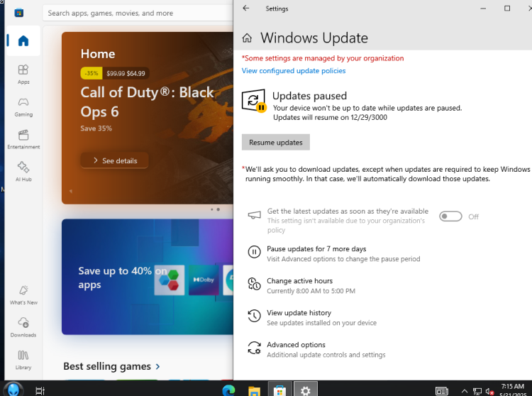Open Change active hours setting
Viewport: 532px width, 396px height.
pyautogui.click(x=299, y=280)
